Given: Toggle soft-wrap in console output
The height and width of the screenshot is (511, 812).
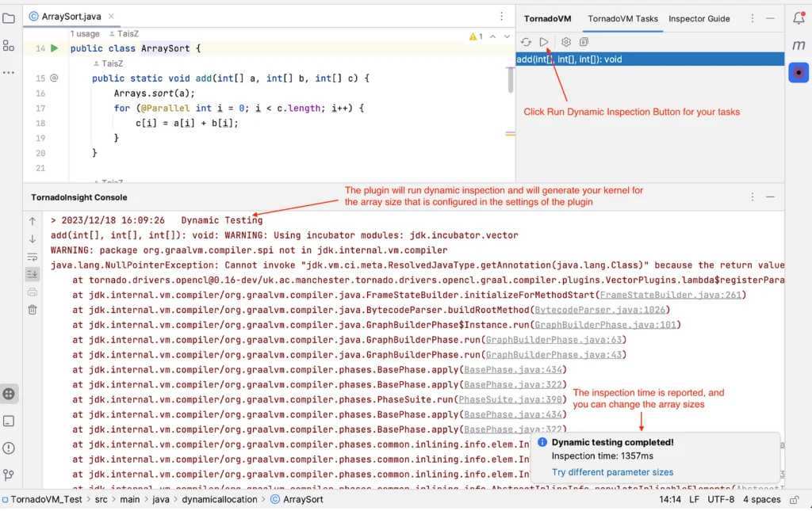Looking at the screenshot, I should tap(33, 257).
